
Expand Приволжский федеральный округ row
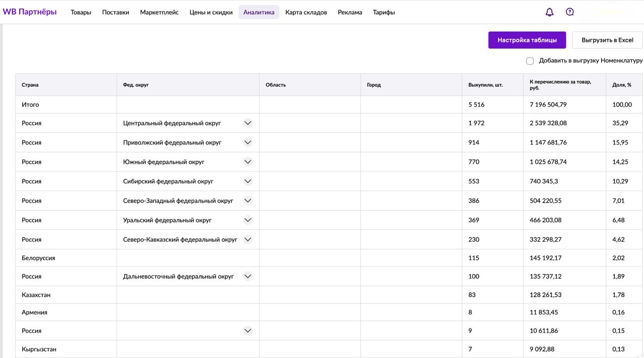coord(248,142)
